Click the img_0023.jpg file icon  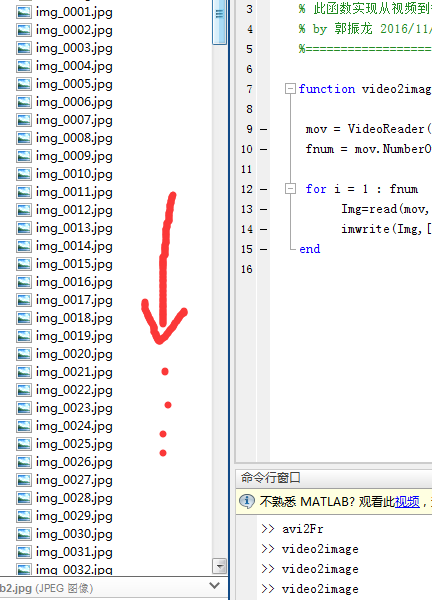(24, 408)
